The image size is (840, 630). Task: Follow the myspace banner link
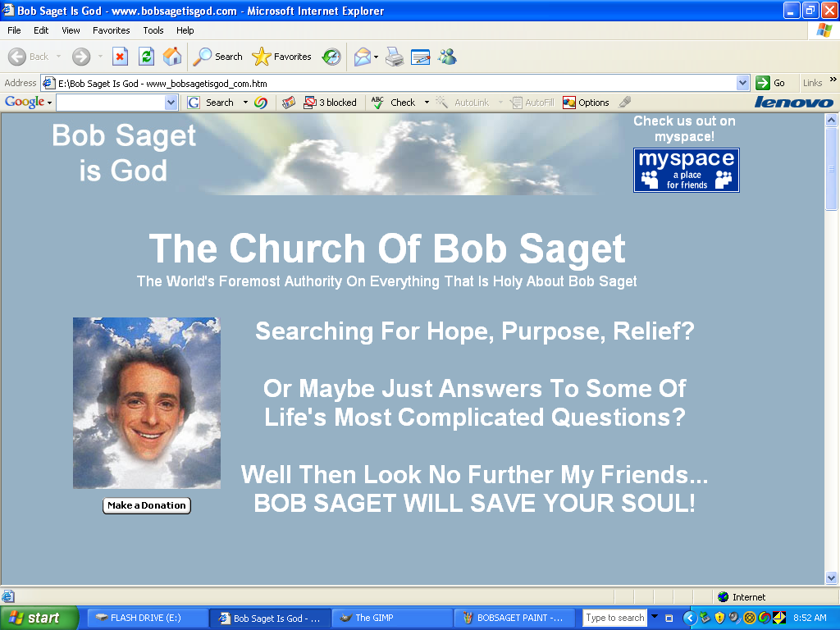pos(686,170)
